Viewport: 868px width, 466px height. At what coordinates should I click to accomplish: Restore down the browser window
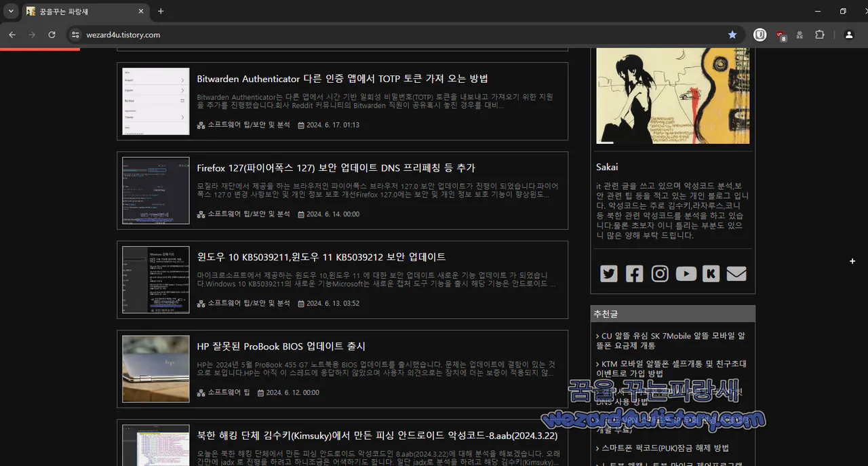tap(843, 12)
